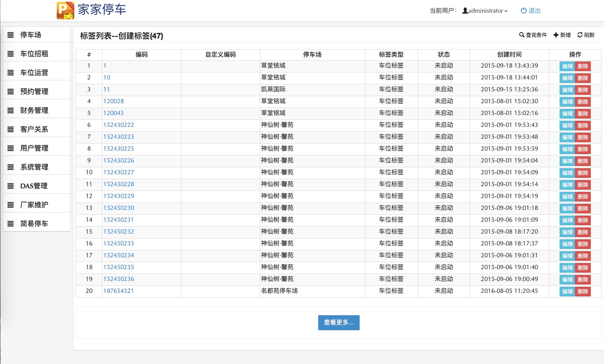Click the refresh icon for 刷新
Image resolution: width=604 pixels, height=364 pixels.
[x=580, y=35]
